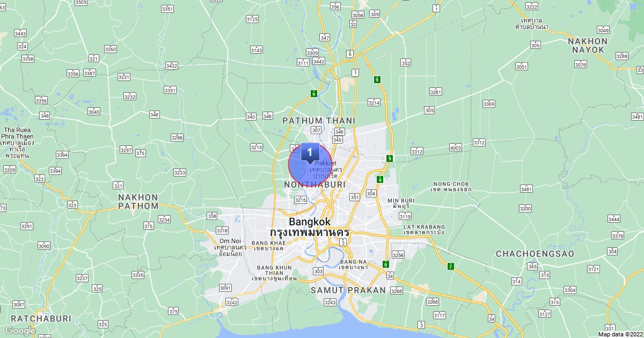Screen dimensions: 644x338
Task: Open the Map data ©2022 attribution
Action: [x=619, y=334]
